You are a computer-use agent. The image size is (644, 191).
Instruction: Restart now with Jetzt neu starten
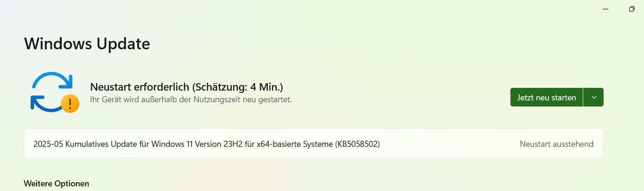pyautogui.click(x=547, y=97)
